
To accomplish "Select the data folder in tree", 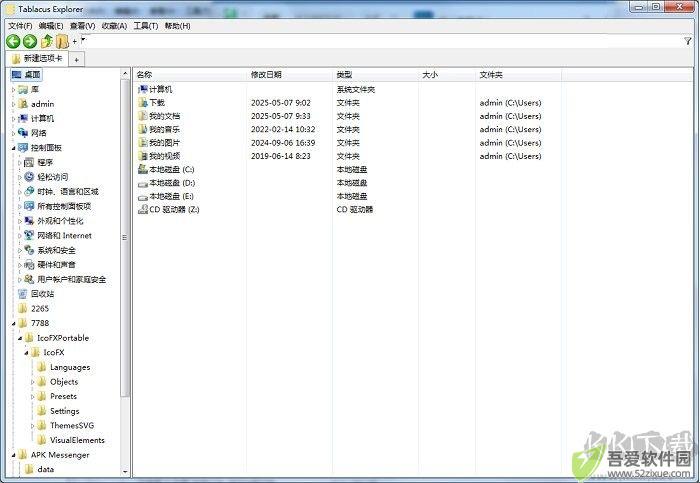I will point(46,469).
